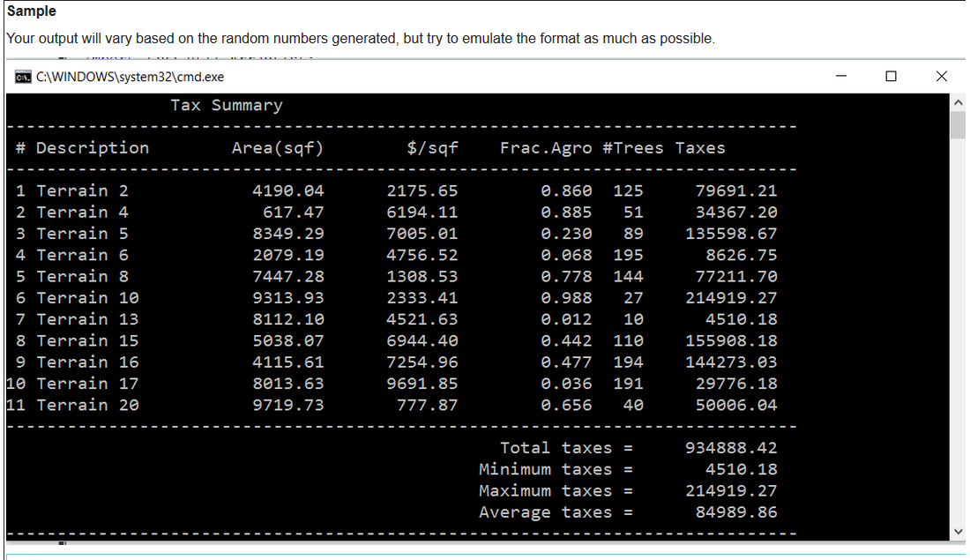Click price value 7005.01
Viewport: 970px width, 560px height.
(x=422, y=234)
